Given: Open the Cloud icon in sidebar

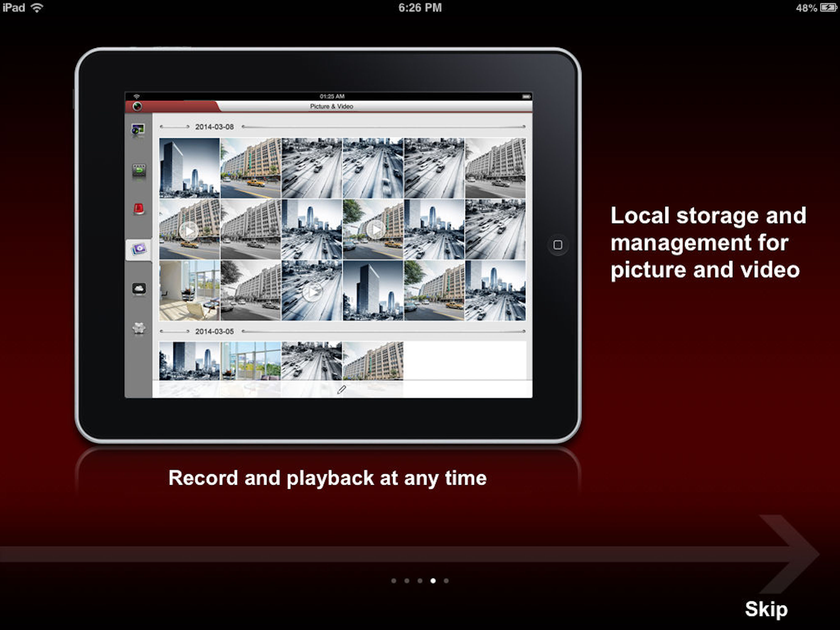Looking at the screenshot, I should 139,289.
